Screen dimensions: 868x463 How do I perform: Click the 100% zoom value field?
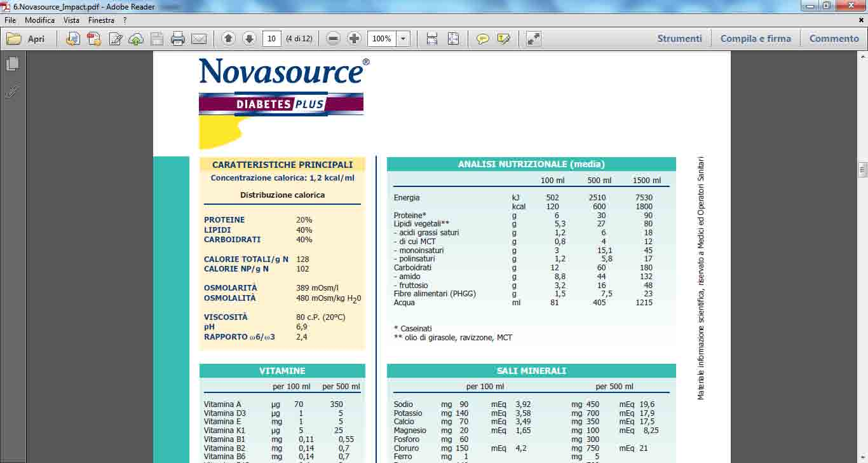[x=382, y=39]
